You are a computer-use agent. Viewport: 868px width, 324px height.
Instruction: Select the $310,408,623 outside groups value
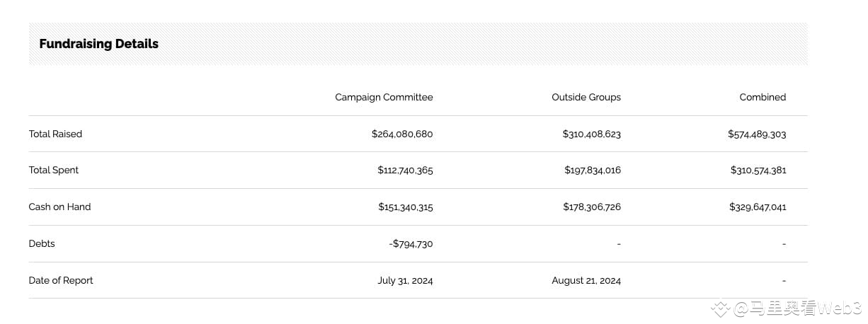[592, 134]
